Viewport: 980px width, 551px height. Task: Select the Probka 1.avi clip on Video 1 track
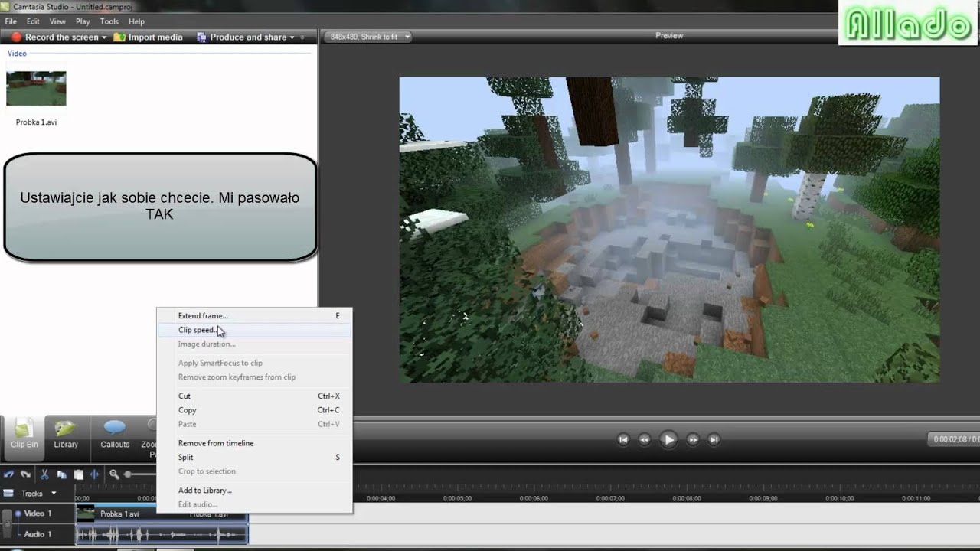tap(162, 514)
